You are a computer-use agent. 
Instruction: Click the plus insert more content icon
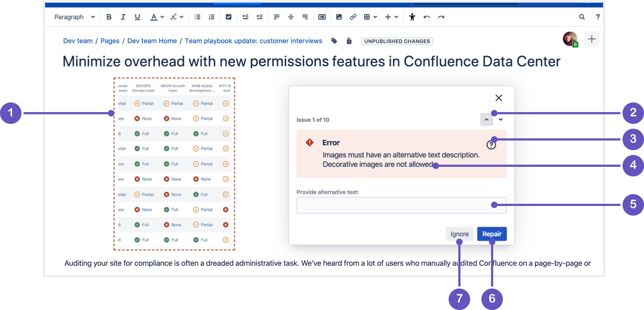click(x=388, y=17)
